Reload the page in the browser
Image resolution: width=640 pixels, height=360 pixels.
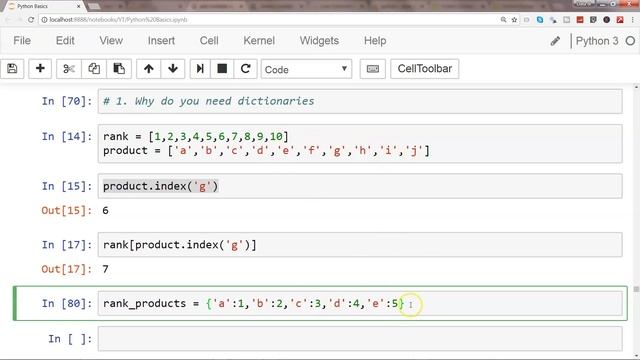31,20
